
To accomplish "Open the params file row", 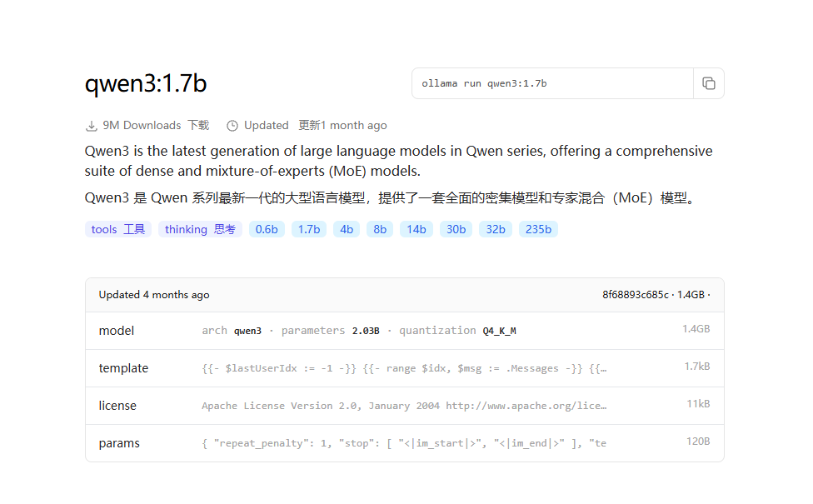I will [x=405, y=443].
